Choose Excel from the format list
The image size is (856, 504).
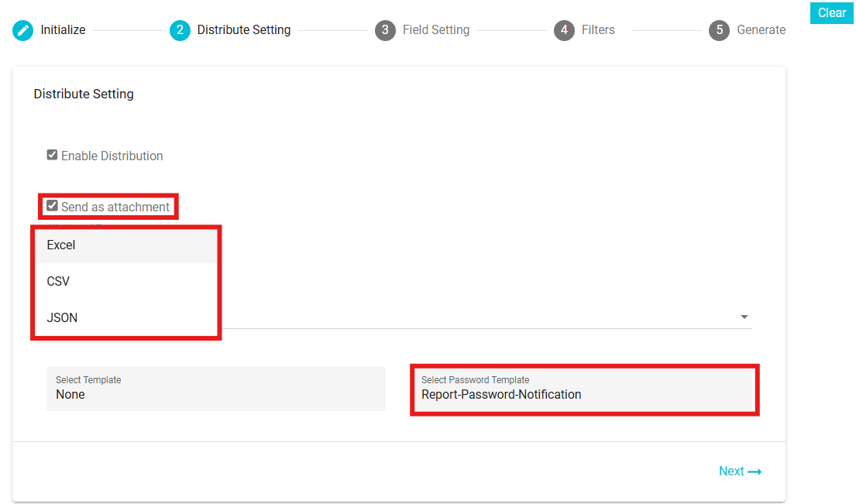pos(126,245)
